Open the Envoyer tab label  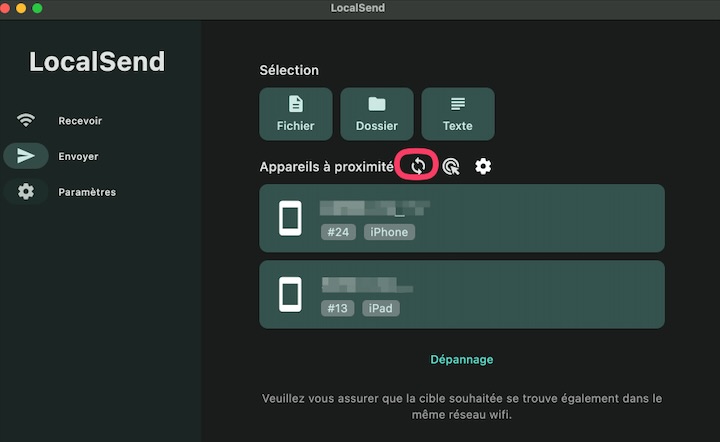click(78, 157)
